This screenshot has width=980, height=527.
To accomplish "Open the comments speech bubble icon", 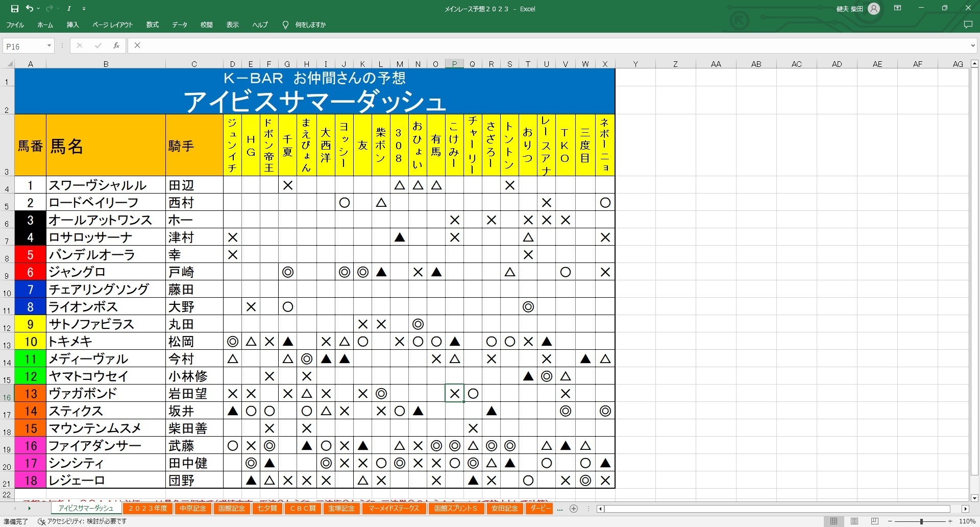I will (x=968, y=25).
